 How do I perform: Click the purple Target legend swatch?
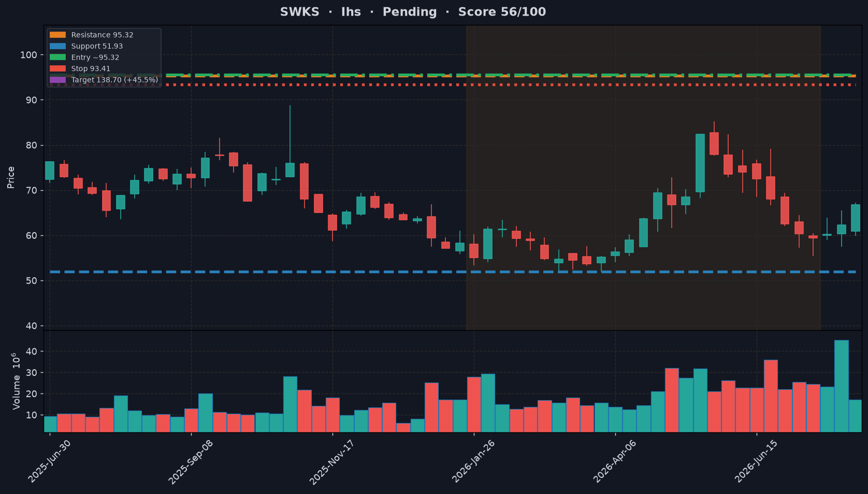pos(57,80)
